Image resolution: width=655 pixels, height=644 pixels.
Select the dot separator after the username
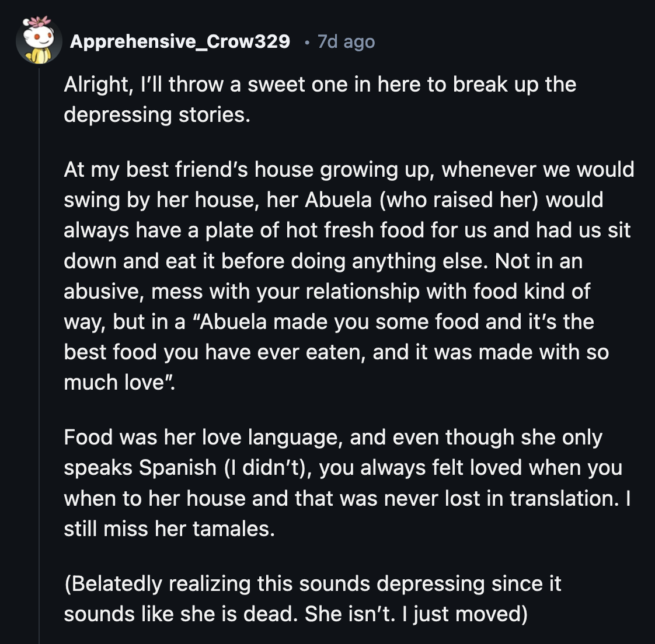(x=308, y=41)
